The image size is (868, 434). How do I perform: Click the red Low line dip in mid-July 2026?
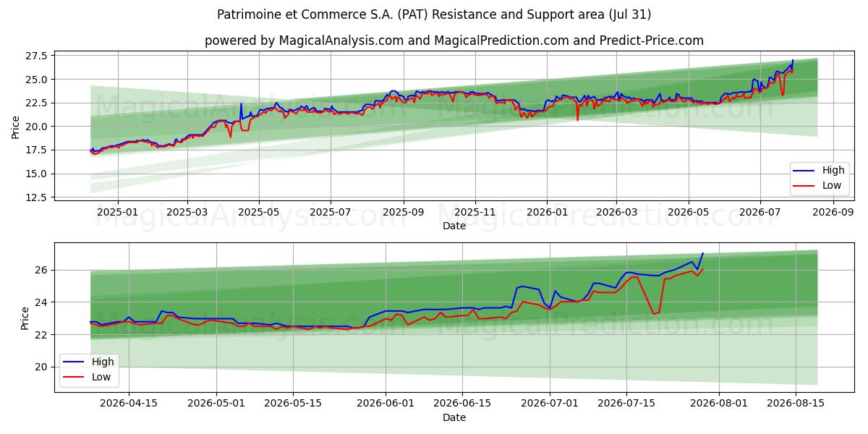pyautogui.click(x=654, y=313)
